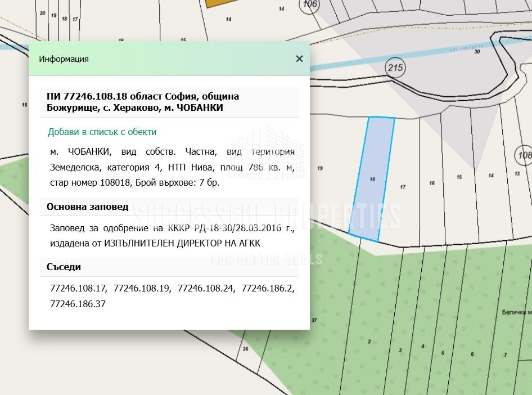The width and height of the screenshot is (532, 395).
Task: Click the road marker circle 215
Action: (x=395, y=69)
